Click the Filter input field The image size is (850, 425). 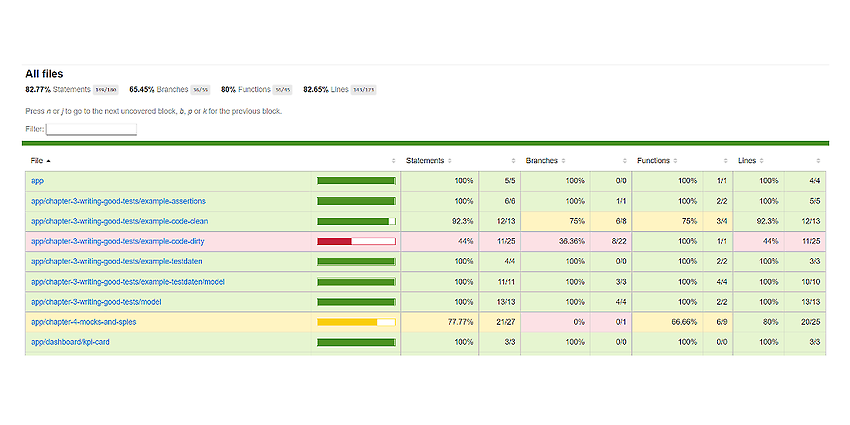(92, 130)
